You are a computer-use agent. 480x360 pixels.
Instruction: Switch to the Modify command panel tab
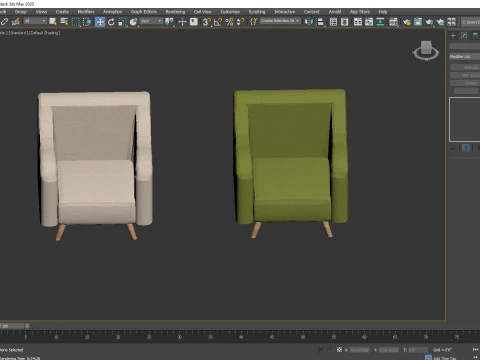tap(464, 35)
